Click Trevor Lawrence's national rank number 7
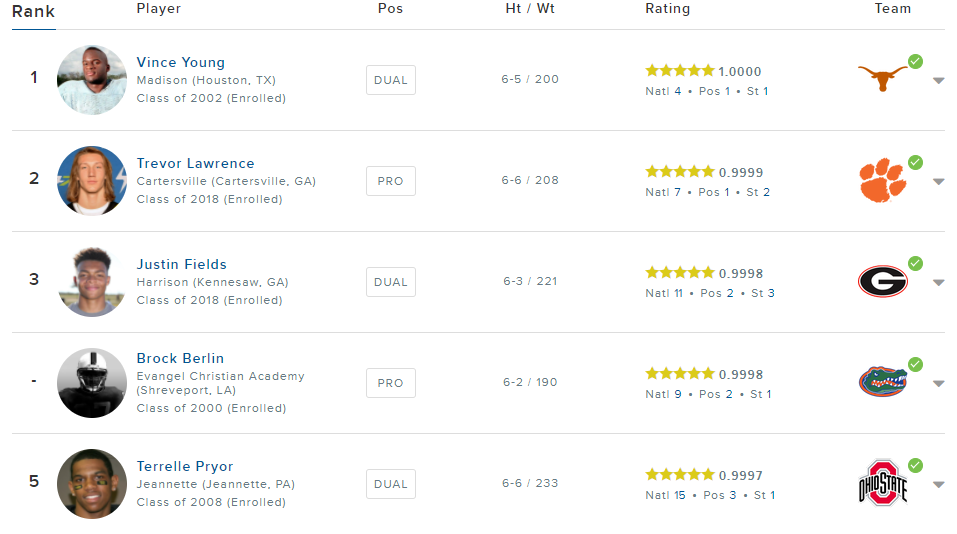The width and height of the screenshot is (957, 534). coord(678,192)
